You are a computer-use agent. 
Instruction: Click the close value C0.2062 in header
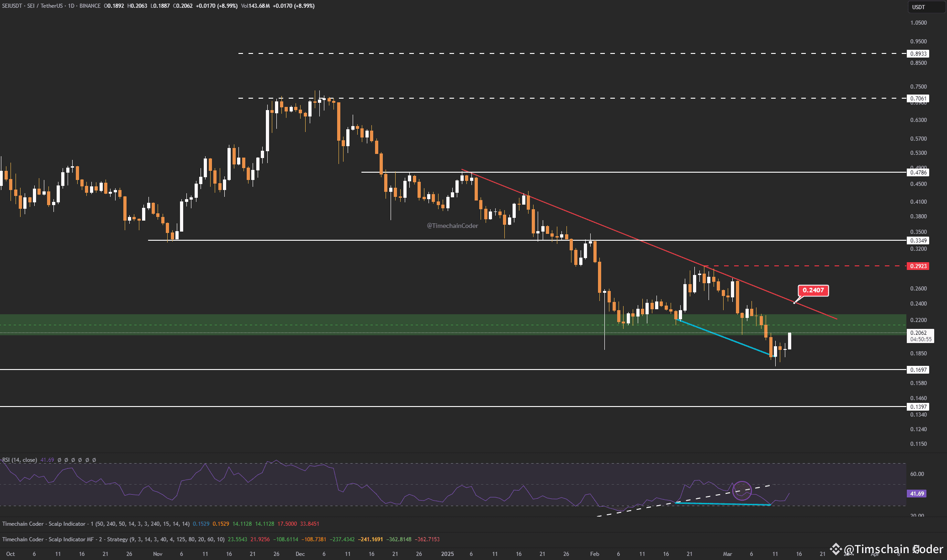pos(183,6)
